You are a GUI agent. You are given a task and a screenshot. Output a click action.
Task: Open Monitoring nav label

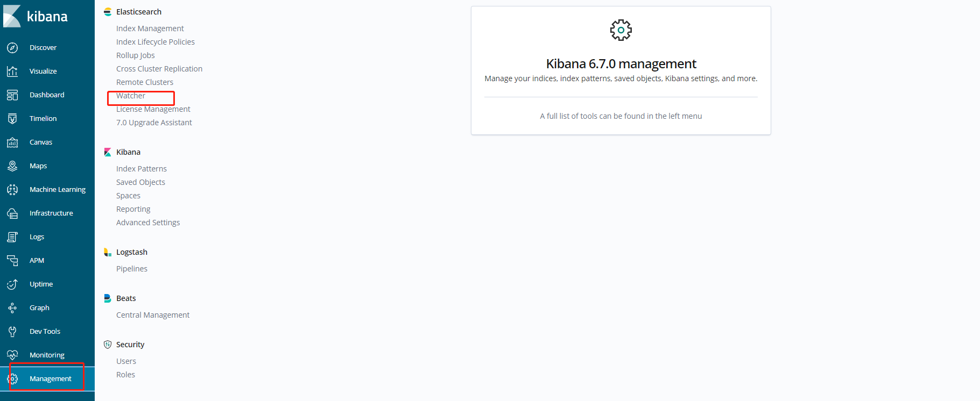(x=47, y=355)
